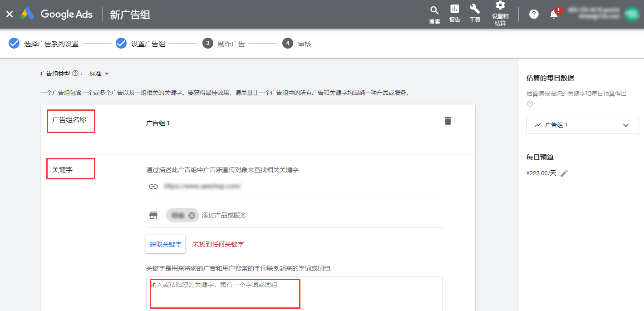The image size is (644, 311).
Task: Open 设置和结算 gear settings
Action: [500, 14]
